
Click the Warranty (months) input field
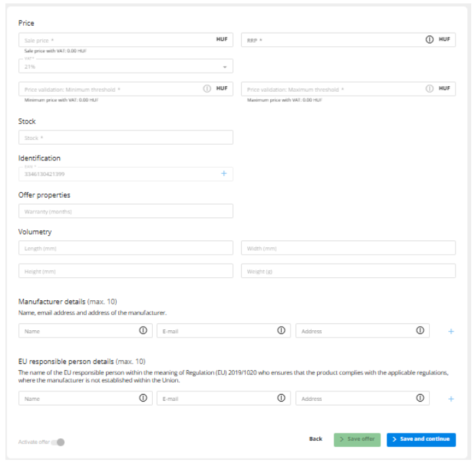click(x=126, y=211)
